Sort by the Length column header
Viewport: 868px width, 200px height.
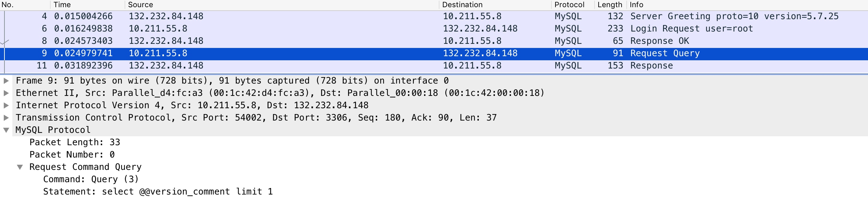(x=611, y=5)
